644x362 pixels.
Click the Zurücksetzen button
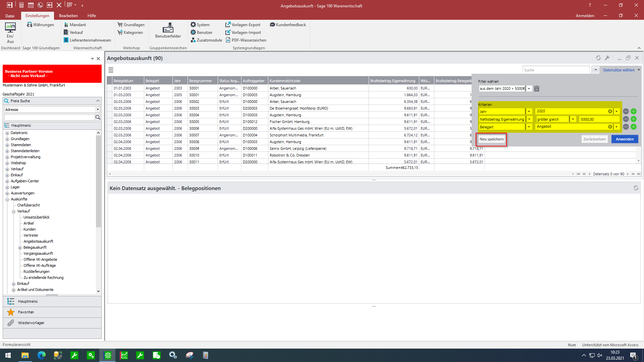click(x=594, y=139)
